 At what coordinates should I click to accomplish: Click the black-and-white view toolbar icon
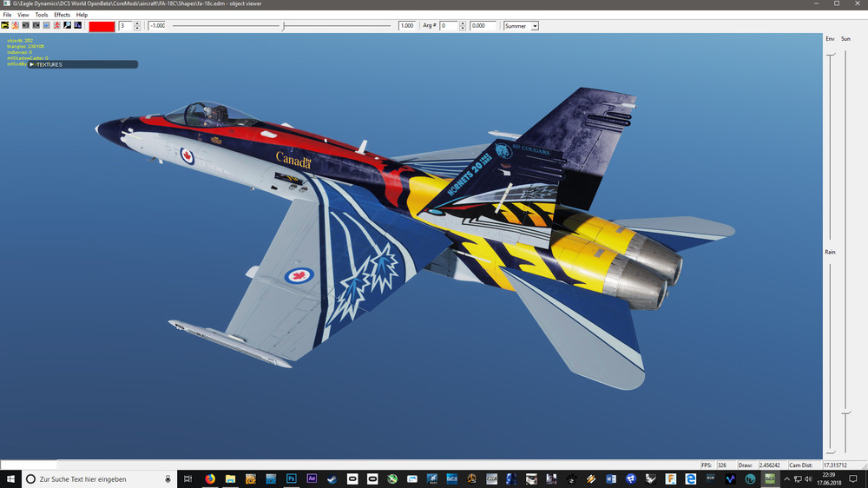(x=68, y=25)
